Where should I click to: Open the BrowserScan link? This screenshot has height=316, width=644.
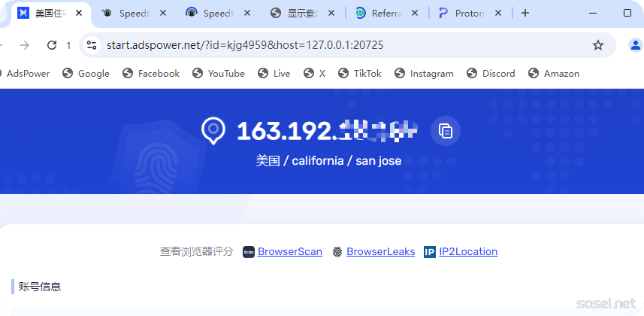coord(289,252)
